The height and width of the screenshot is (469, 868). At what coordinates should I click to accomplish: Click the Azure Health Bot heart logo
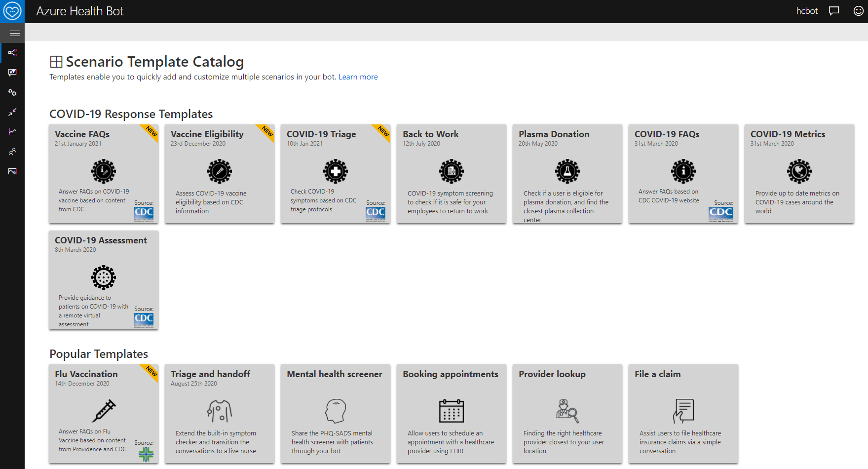click(12, 11)
